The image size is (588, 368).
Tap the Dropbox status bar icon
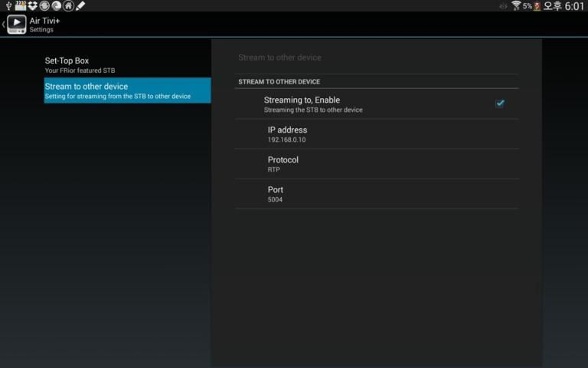(x=31, y=6)
